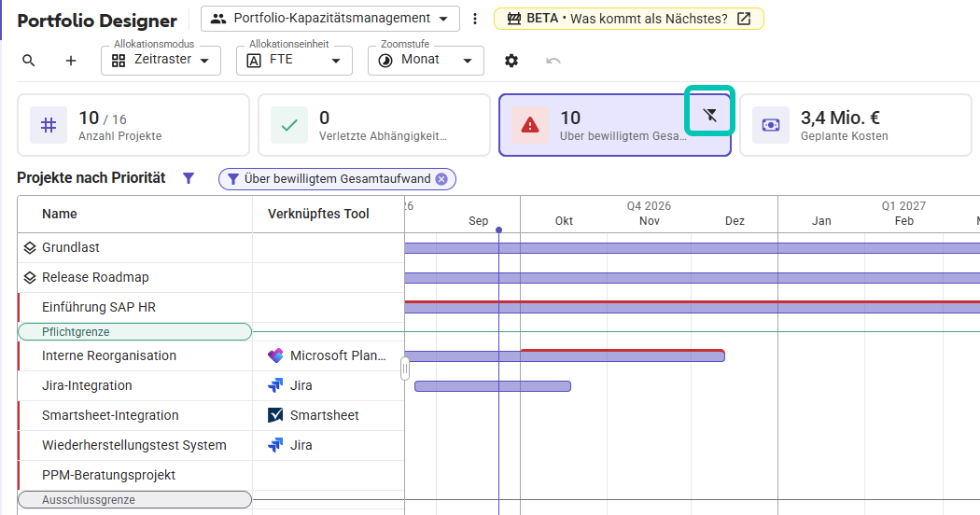Open the Portfolio-Kapazitätsmanagement dropdown

tap(330, 19)
